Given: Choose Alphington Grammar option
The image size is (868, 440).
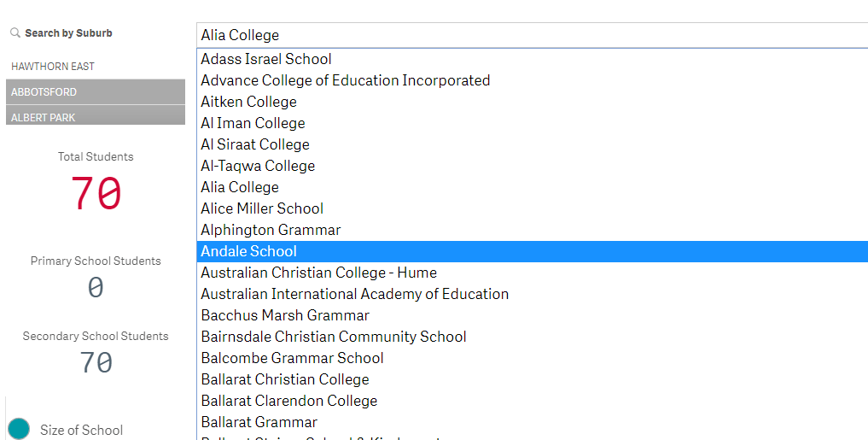Looking at the screenshot, I should tap(532, 230).
